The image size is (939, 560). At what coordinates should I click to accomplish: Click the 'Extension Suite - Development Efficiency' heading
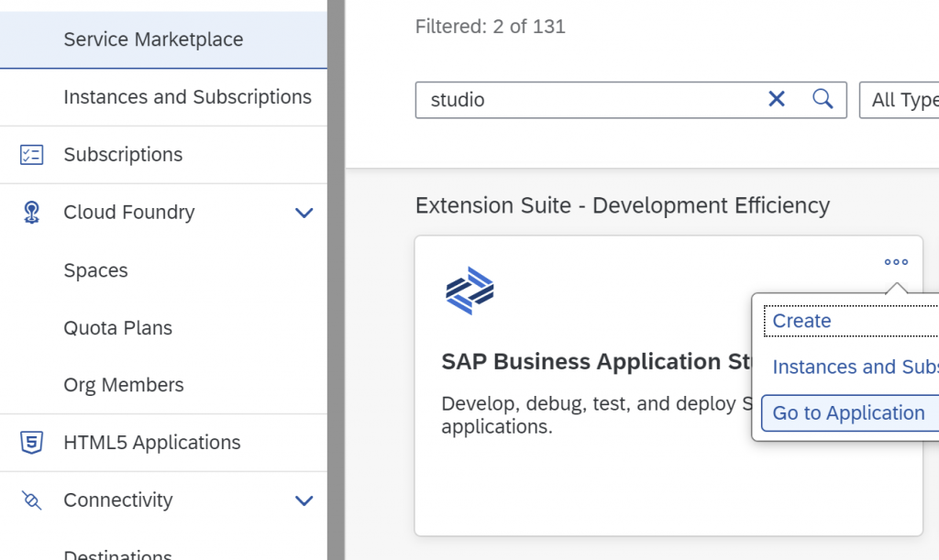(x=623, y=206)
